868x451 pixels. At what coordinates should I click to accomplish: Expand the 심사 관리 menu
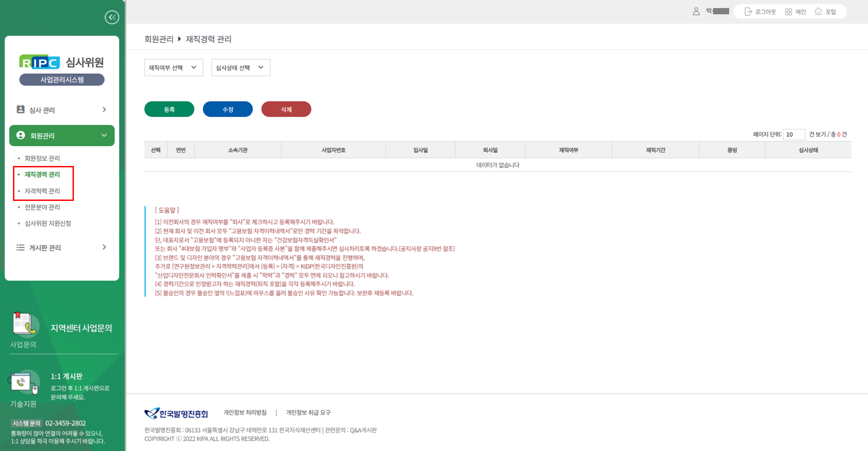[62, 110]
